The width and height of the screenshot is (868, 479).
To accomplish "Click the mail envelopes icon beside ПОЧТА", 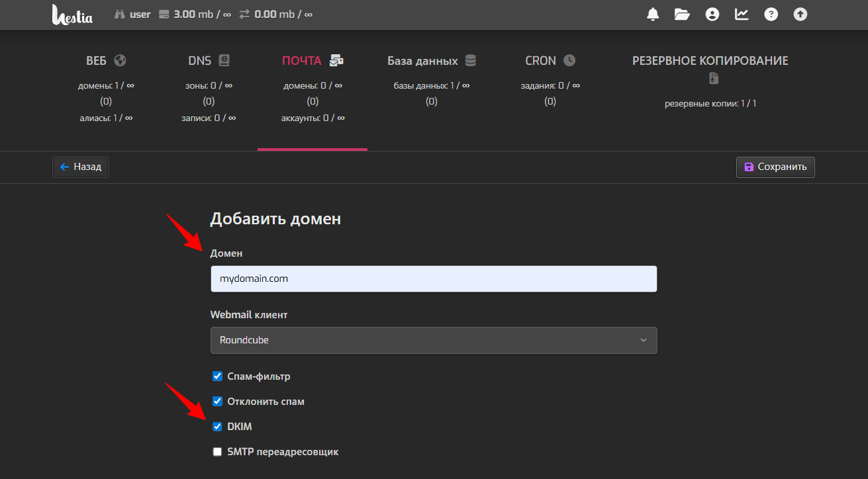I will click(x=337, y=60).
